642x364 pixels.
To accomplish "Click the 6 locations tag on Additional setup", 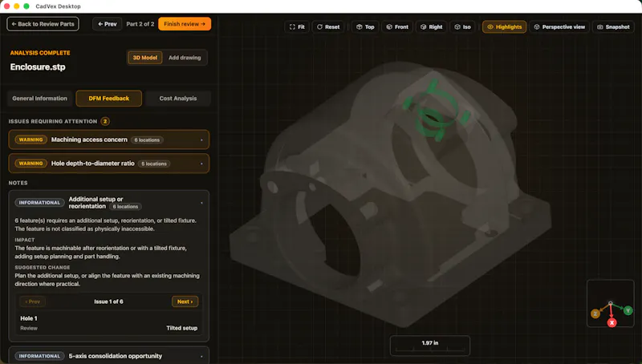I will (x=125, y=207).
